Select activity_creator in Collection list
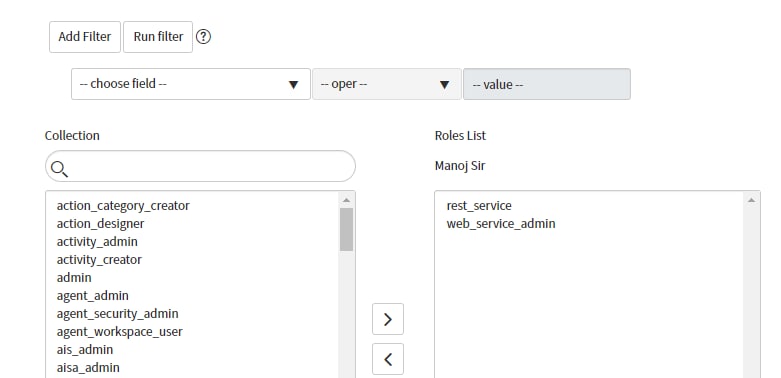Viewport: 781px width, 378px height. (99, 259)
